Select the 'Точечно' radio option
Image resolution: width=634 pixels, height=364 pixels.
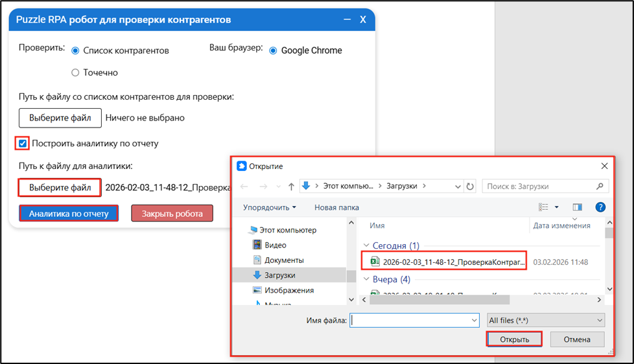pos(75,73)
